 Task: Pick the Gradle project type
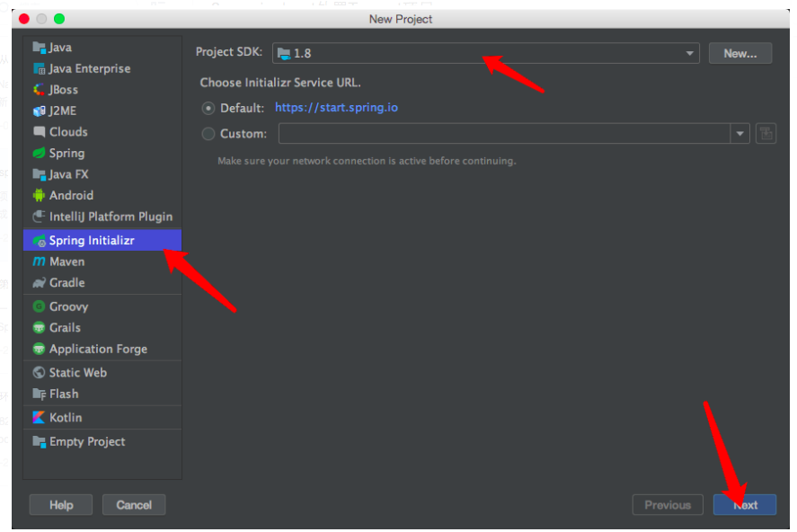point(102,282)
